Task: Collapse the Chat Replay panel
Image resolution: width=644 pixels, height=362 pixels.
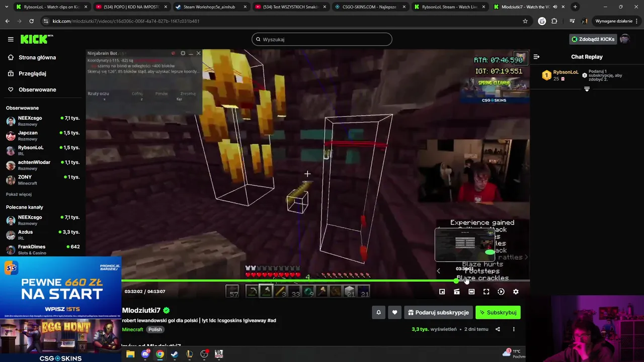Action: 536,57
